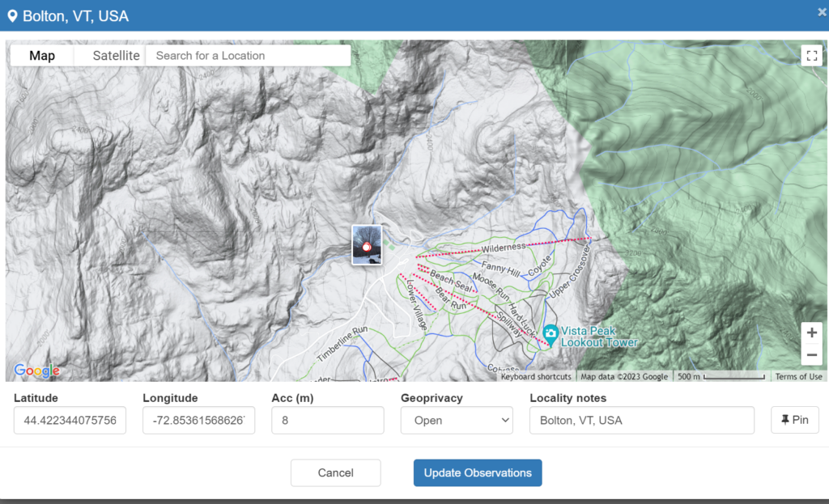
Task: Edit the Acc (m) accuracy field
Action: point(327,420)
